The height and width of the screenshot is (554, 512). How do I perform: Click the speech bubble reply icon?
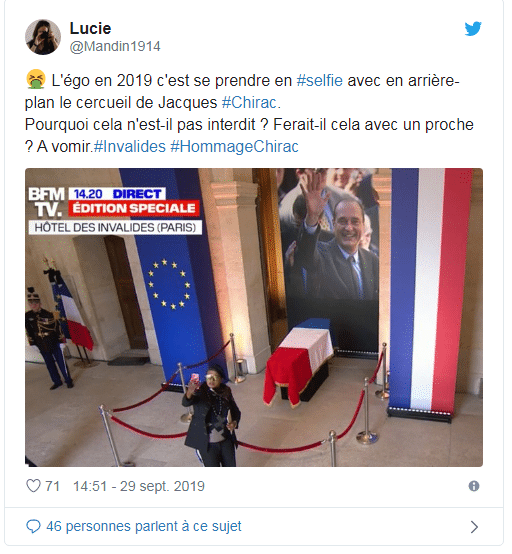coord(33,526)
